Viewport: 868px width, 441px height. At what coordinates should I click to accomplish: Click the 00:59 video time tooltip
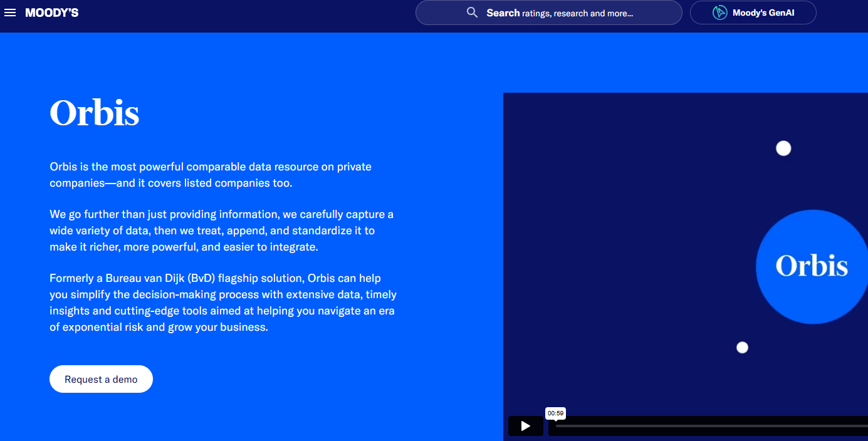555,413
